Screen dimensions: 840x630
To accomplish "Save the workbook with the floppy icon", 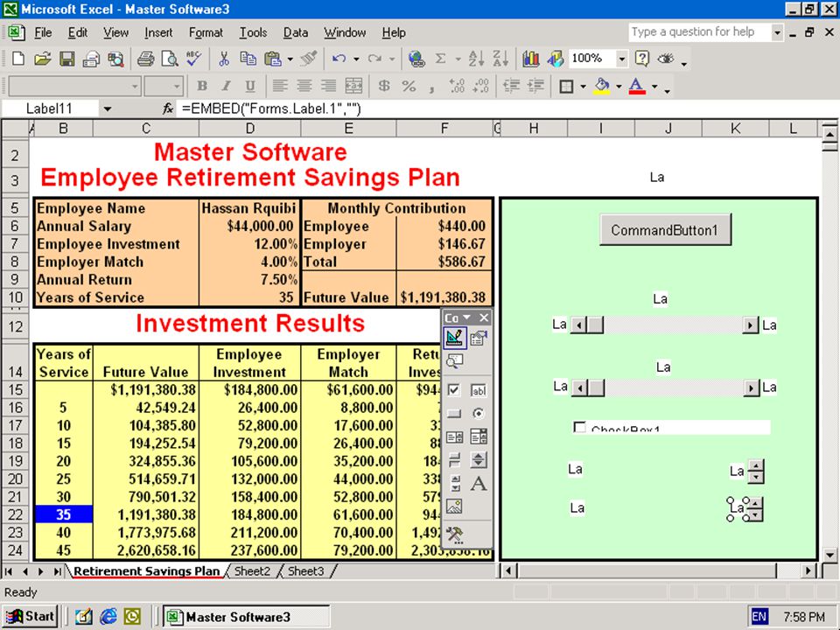I will pyautogui.click(x=67, y=59).
